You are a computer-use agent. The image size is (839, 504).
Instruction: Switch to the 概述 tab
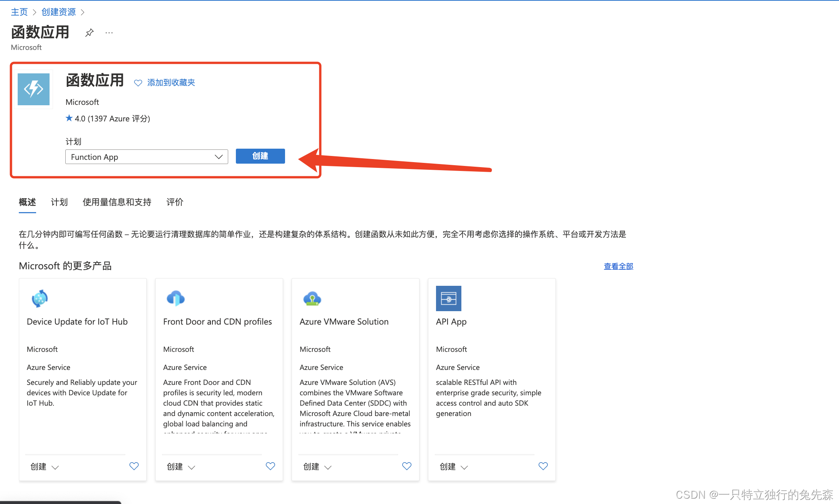(x=27, y=202)
